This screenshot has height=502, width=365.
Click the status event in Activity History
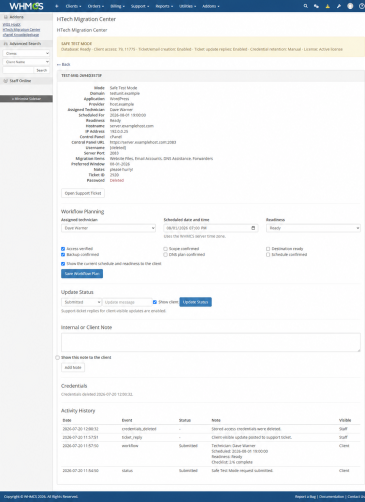[x=127, y=471]
